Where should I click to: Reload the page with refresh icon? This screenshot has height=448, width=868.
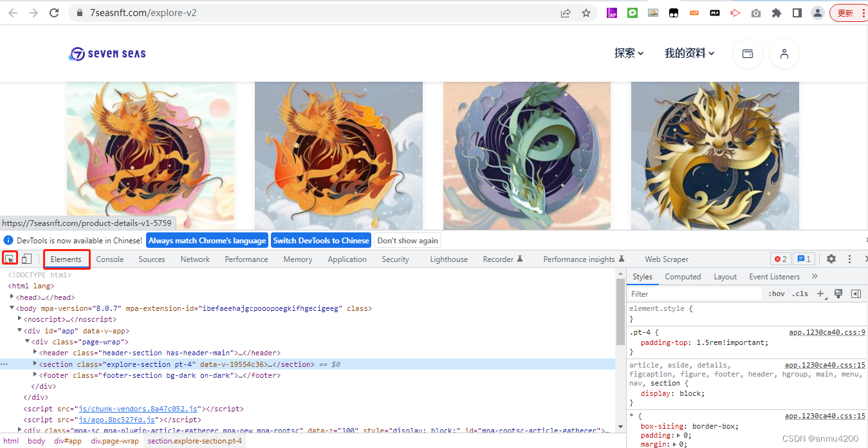pos(54,13)
